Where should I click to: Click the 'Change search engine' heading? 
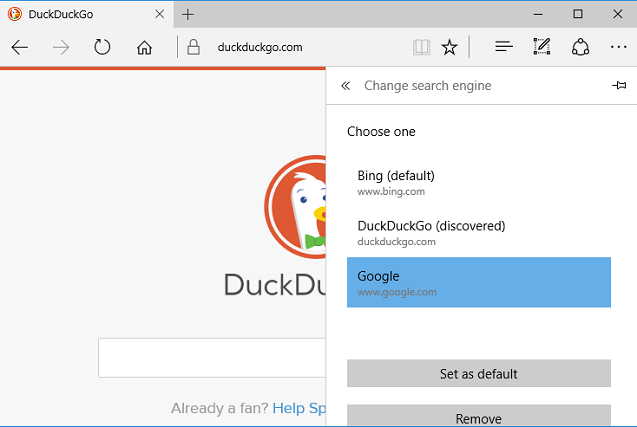click(427, 86)
